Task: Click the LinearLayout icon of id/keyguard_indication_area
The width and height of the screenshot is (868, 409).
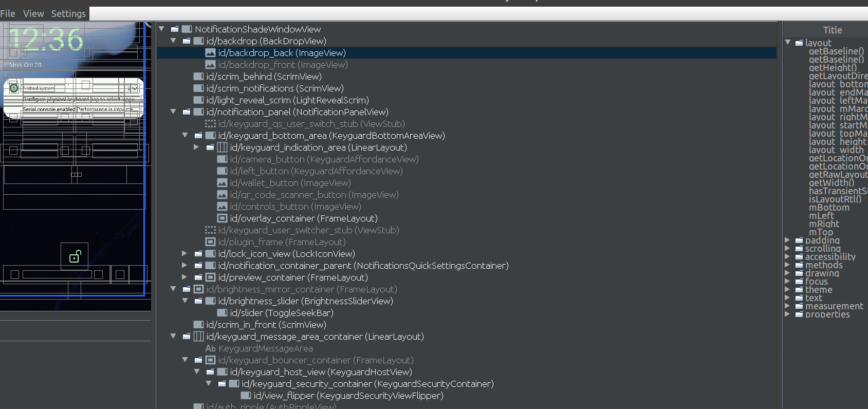Action: pyautogui.click(x=222, y=147)
